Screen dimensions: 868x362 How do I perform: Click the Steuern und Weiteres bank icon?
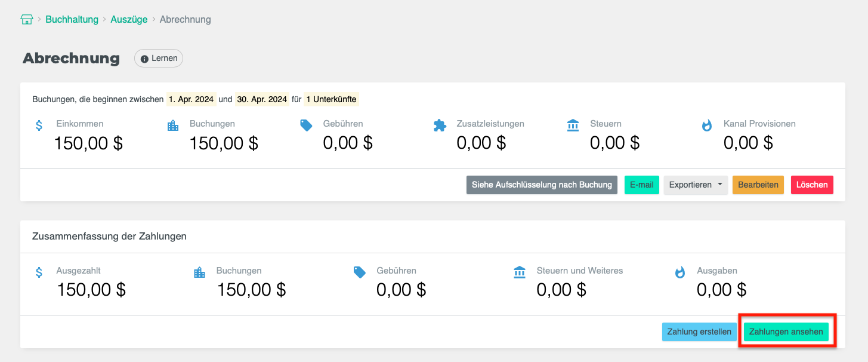click(x=520, y=272)
